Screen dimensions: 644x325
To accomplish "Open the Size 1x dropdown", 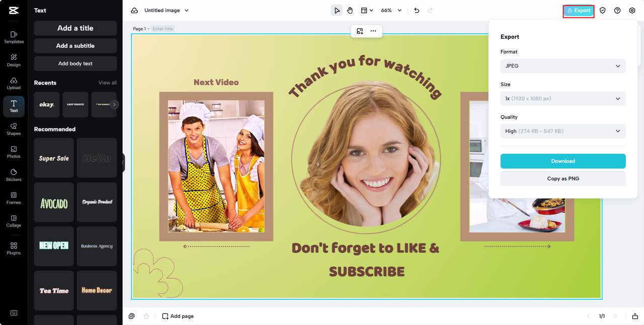I will [563, 99].
